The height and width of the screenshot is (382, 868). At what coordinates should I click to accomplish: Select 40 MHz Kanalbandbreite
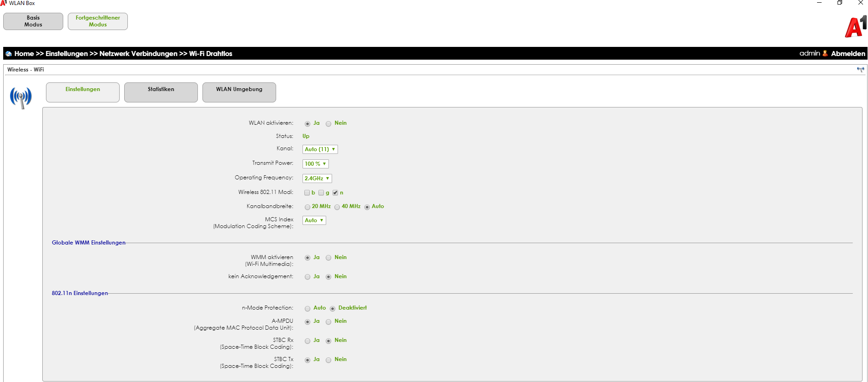coord(337,207)
